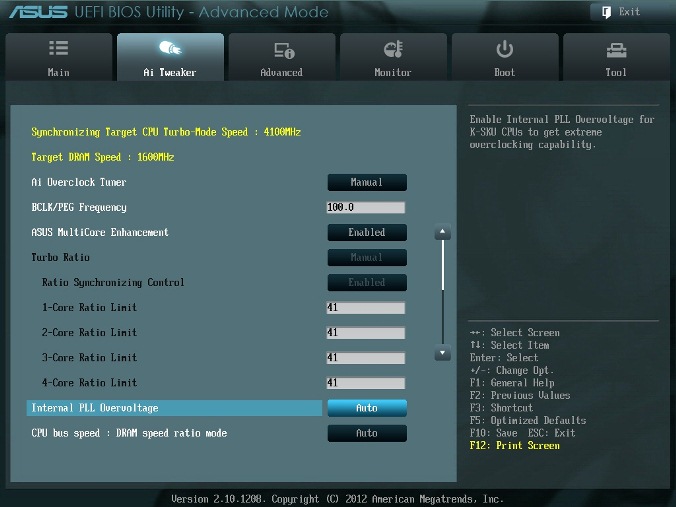Click the 2-Core Ratio Limit field
676x507 pixels.
pos(366,332)
